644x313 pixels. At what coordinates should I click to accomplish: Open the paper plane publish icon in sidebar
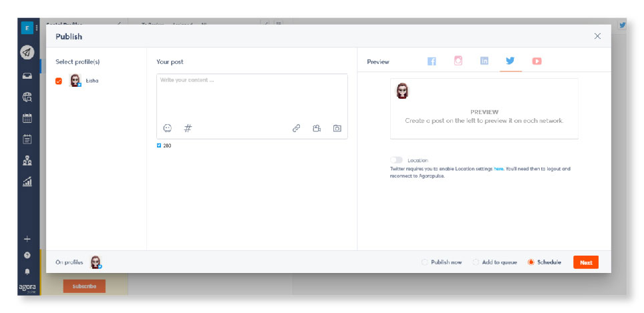coord(27,52)
